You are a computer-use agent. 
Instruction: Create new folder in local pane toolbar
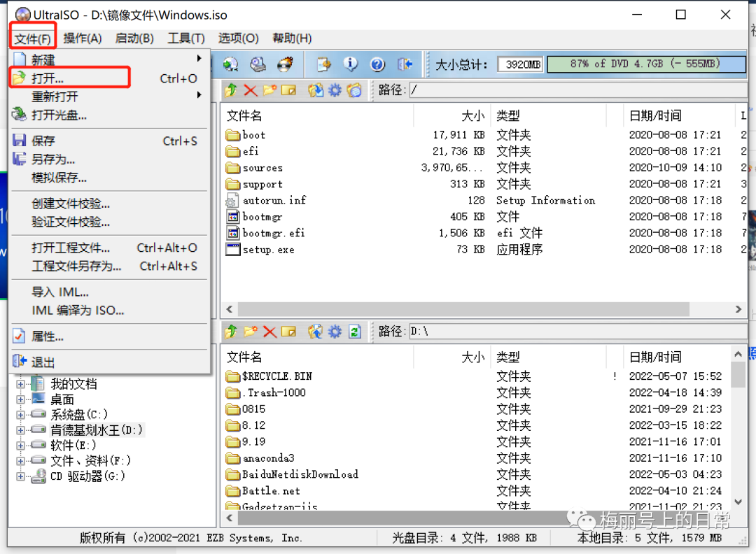pos(250,332)
